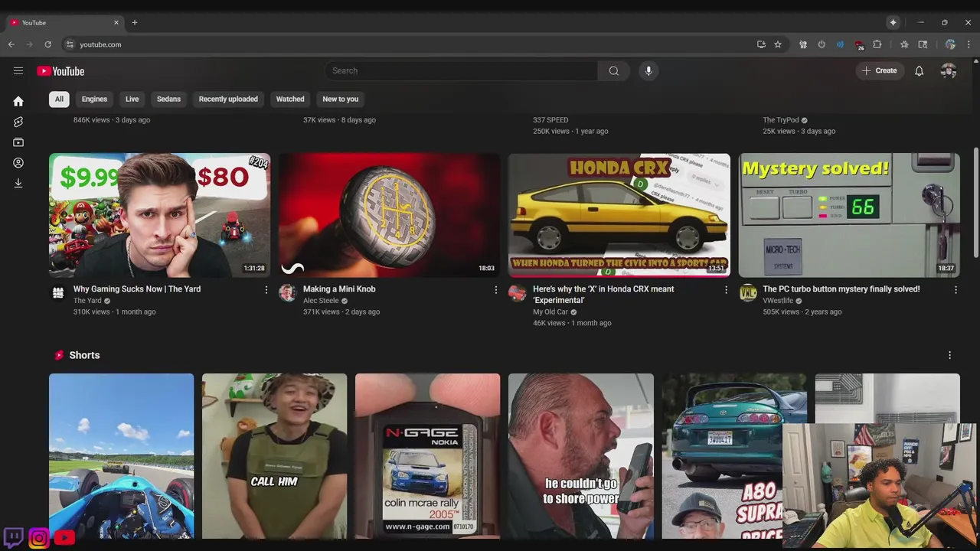Viewport: 980px width, 551px height.
Task: Click the YouTube search field
Action: coord(461,70)
